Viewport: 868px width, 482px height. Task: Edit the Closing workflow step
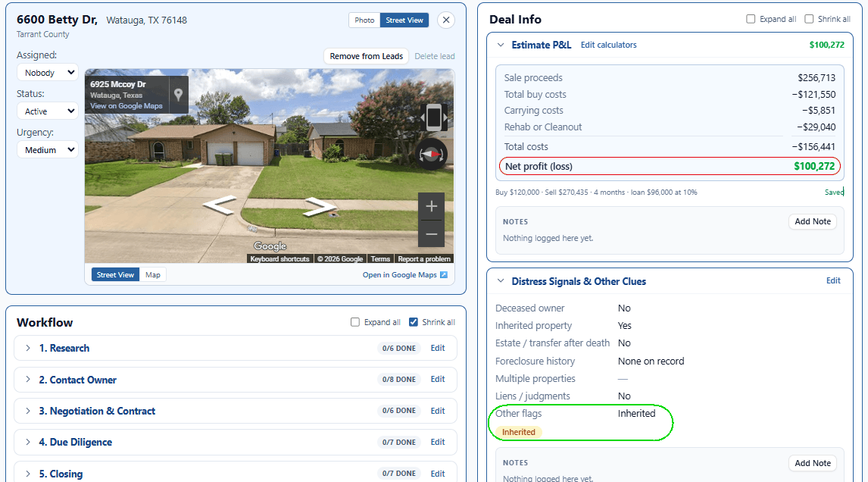pos(437,474)
